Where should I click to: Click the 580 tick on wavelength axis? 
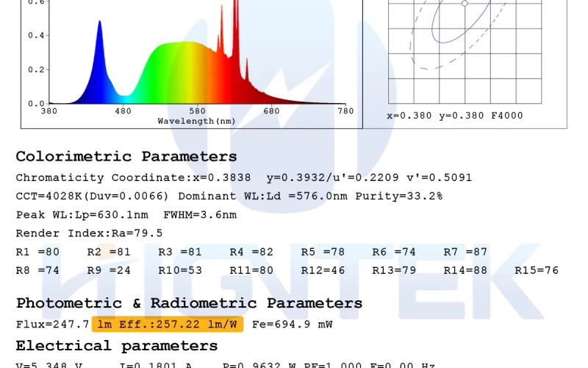click(x=197, y=111)
